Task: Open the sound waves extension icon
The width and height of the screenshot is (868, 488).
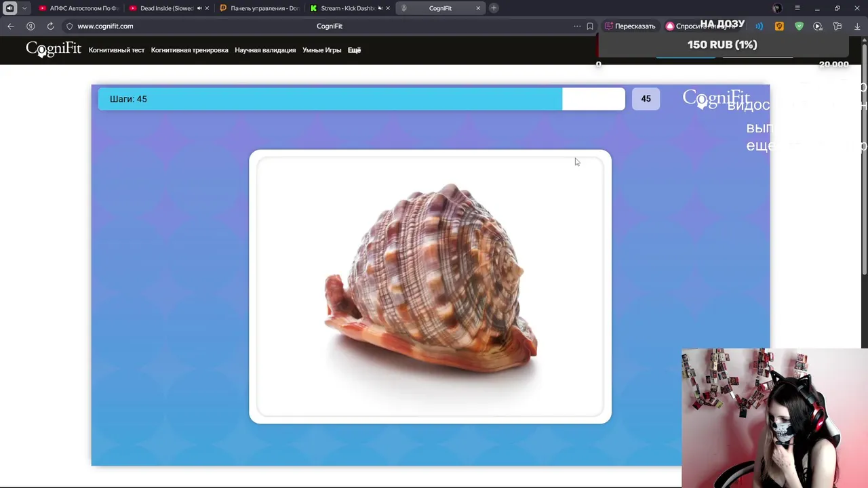Action: tap(759, 26)
